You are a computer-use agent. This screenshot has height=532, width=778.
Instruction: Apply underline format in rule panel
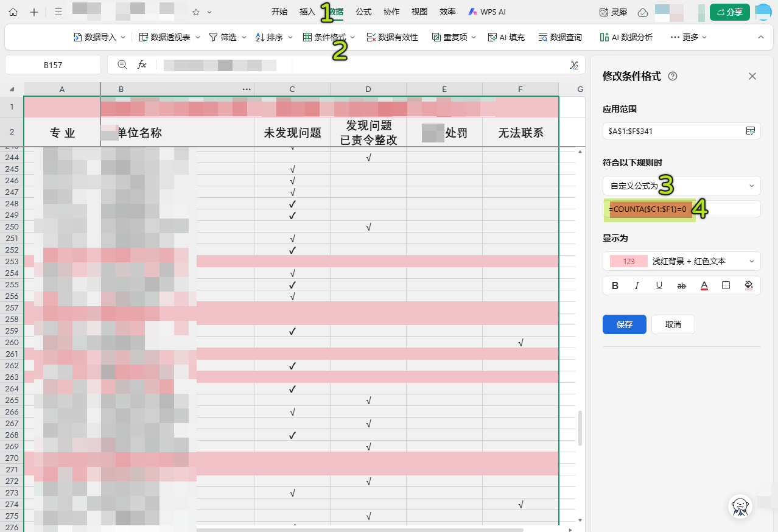point(659,285)
